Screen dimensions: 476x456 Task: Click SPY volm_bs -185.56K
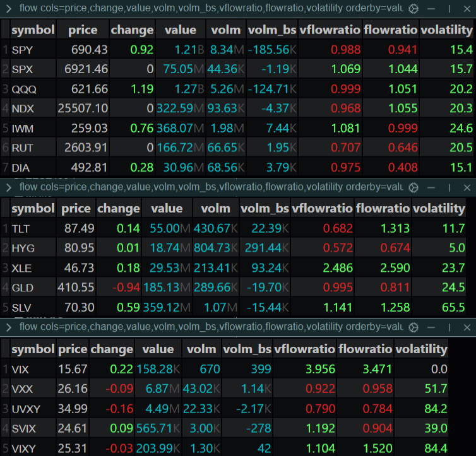tap(272, 49)
